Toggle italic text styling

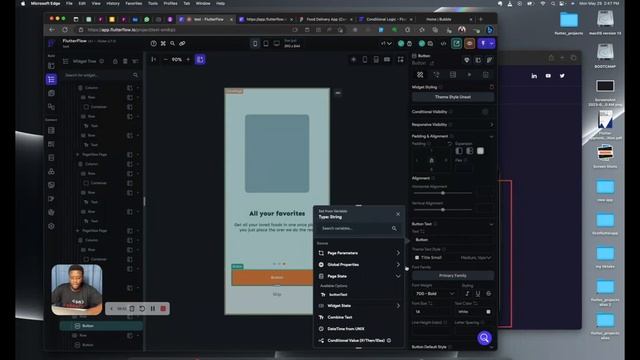coord(467,293)
